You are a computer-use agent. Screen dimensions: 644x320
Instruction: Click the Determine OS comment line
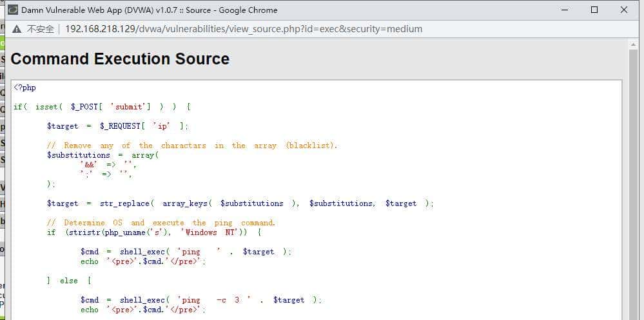(x=161, y=223)
